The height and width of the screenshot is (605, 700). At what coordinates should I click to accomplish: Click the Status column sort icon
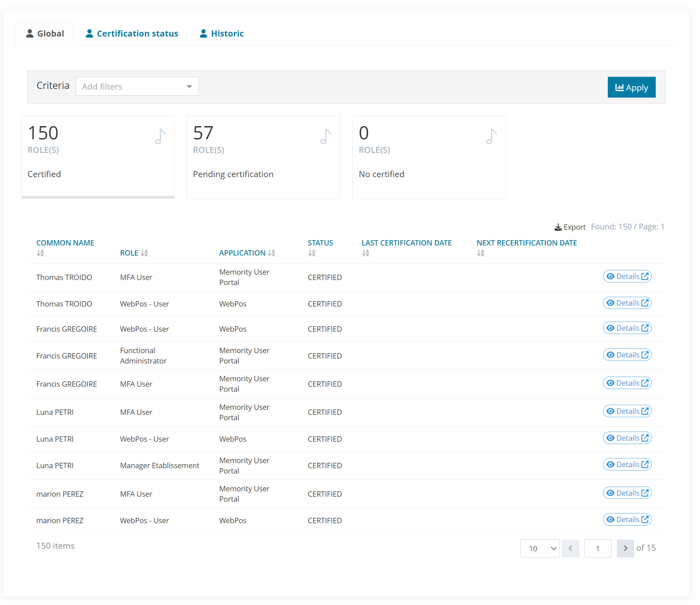(x=312, y=253)
